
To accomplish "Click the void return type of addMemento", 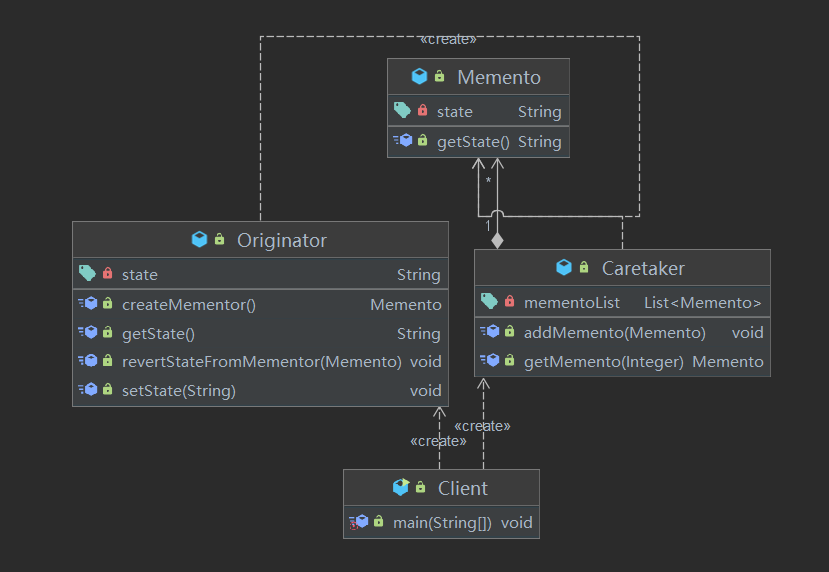I will click(x=747, y=333).
